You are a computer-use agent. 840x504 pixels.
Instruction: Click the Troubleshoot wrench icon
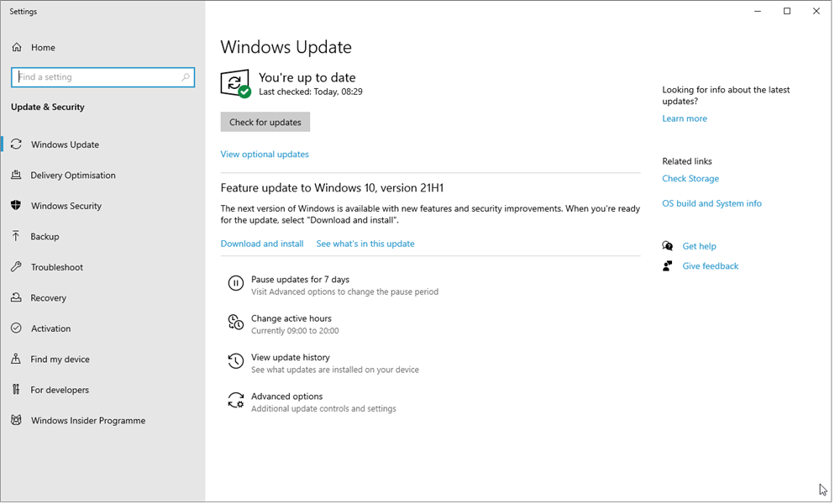click(x=16, y=267)
